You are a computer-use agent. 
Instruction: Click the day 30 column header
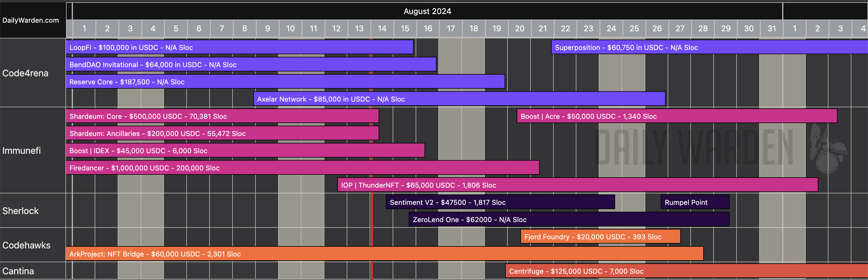(x=749, y=28)
